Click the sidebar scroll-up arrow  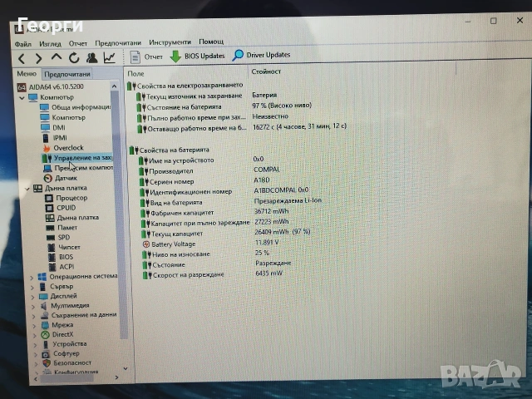tap(115, 86)
